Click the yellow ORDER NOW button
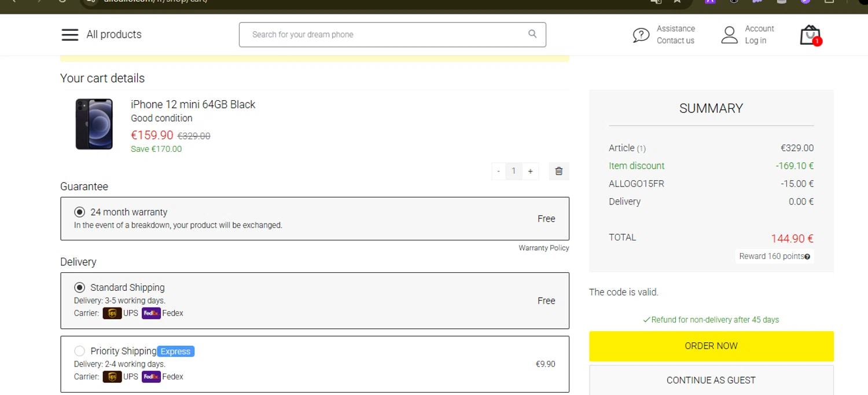 coord(711,346)
